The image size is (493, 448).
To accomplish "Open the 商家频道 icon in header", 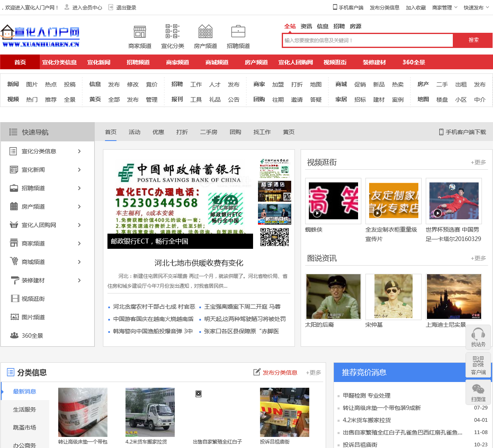I will [x=140, y=32].
